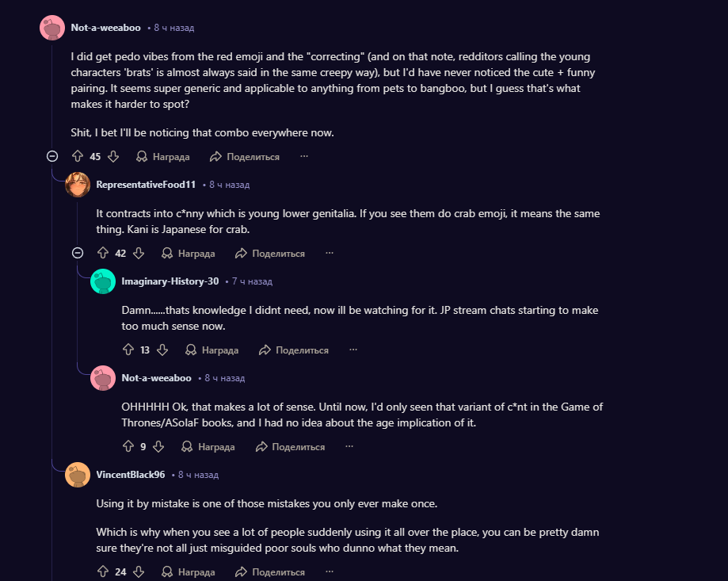Screen dimensions: 728x581
Task: Give award to VincentBlack96's comment
Action: [x=189, y=571]
